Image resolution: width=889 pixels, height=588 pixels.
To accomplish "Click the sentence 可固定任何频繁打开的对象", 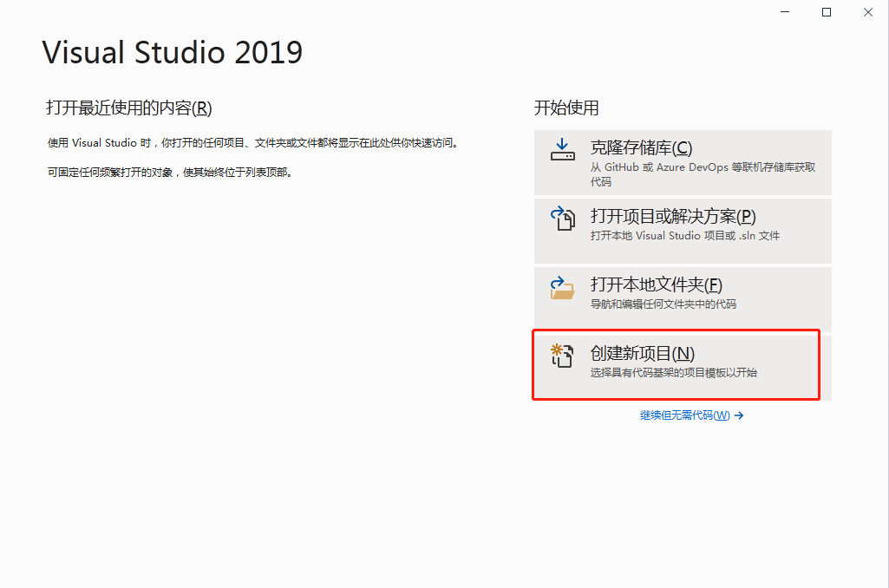I will (171, 173).
